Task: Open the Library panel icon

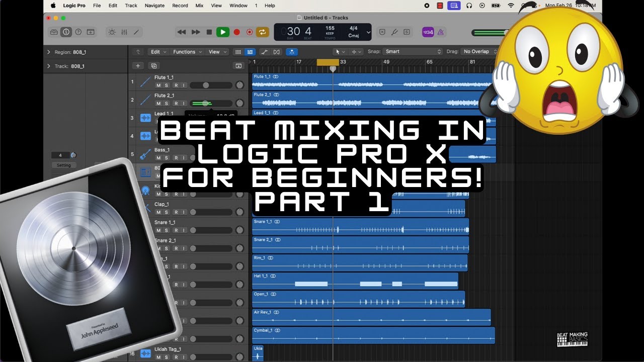Action: [x=54, y=32]
